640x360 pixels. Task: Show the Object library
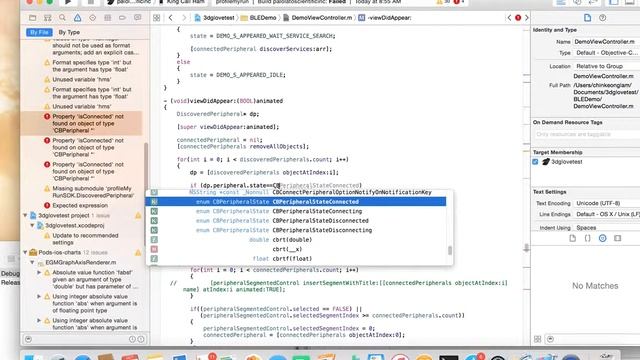pos(602,238)
